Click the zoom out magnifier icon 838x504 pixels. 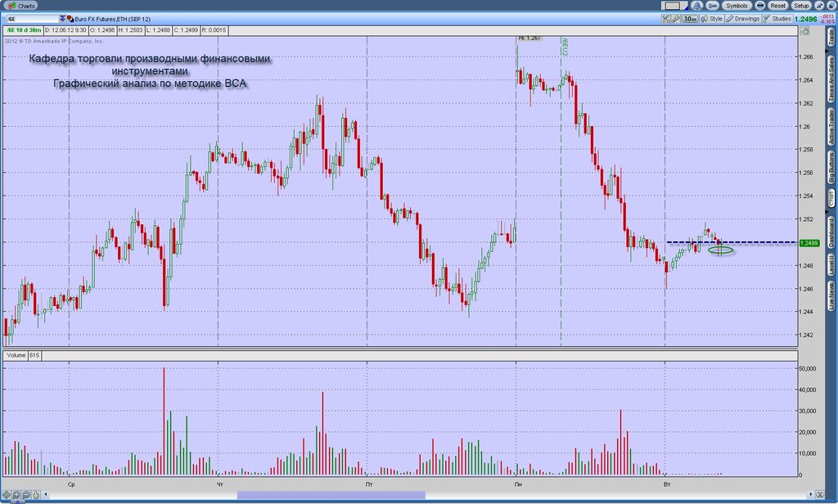point(26,494)
